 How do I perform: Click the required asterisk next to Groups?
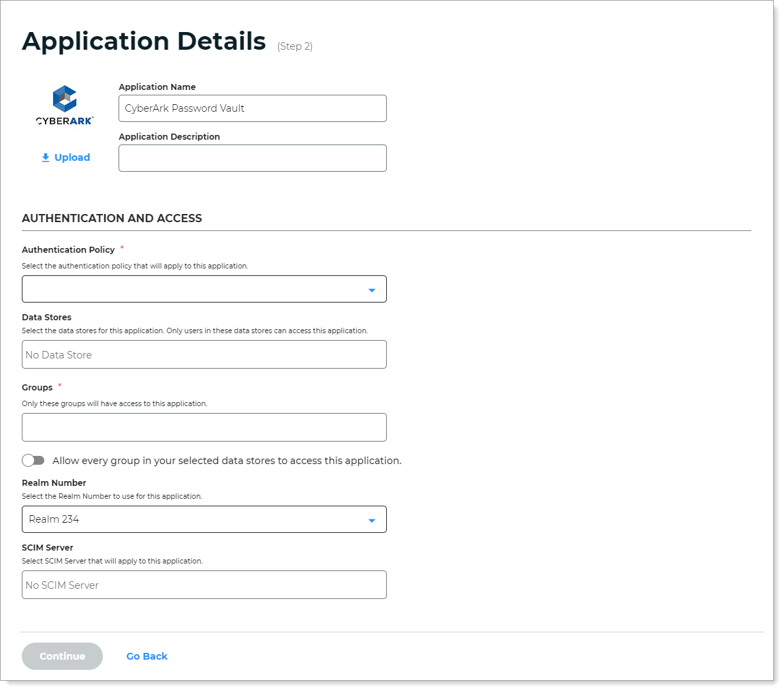pyautogui.click(x=60, y=385)
